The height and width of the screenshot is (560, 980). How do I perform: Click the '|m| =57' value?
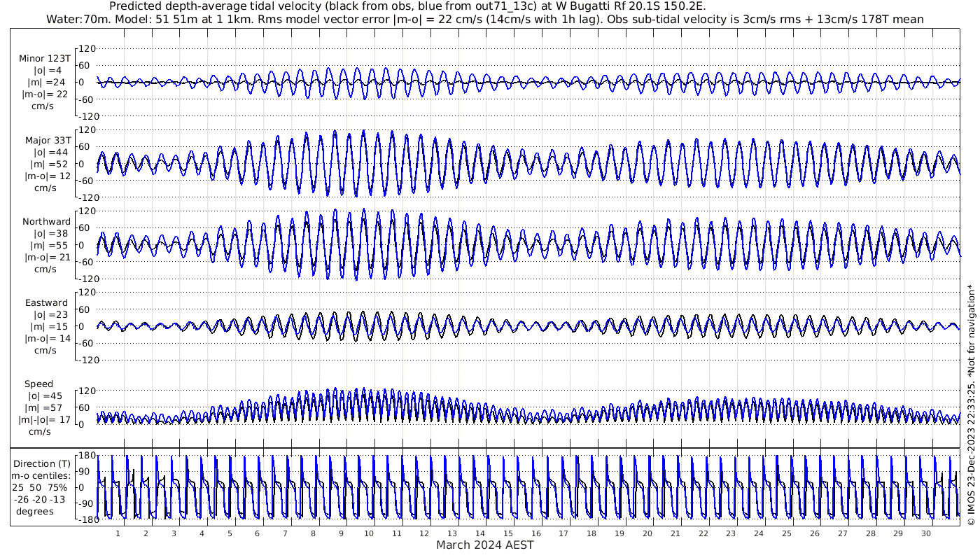(x=45, y=408)
